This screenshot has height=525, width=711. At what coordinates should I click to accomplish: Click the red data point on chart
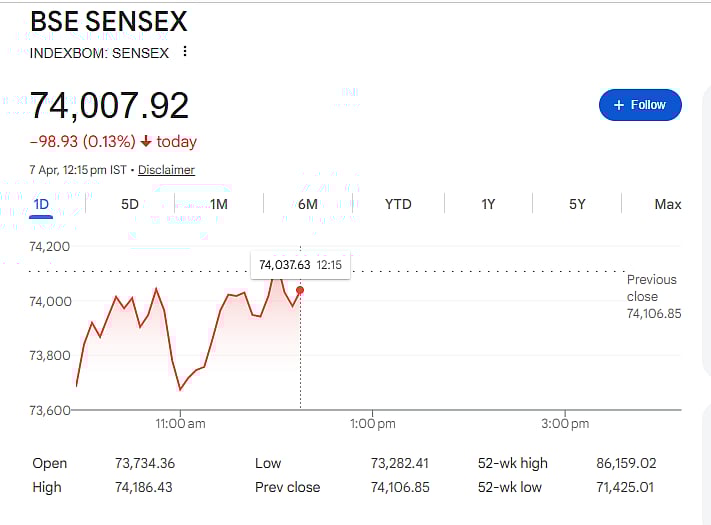[x=300, y=290]
